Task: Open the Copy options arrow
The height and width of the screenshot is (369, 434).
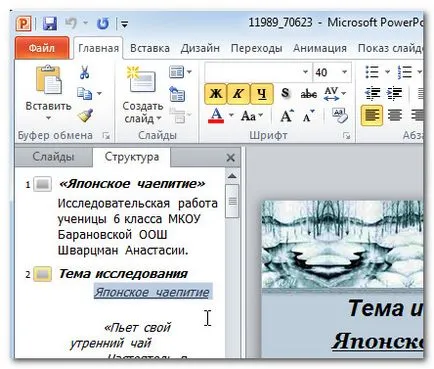Action: pos(99,94)
